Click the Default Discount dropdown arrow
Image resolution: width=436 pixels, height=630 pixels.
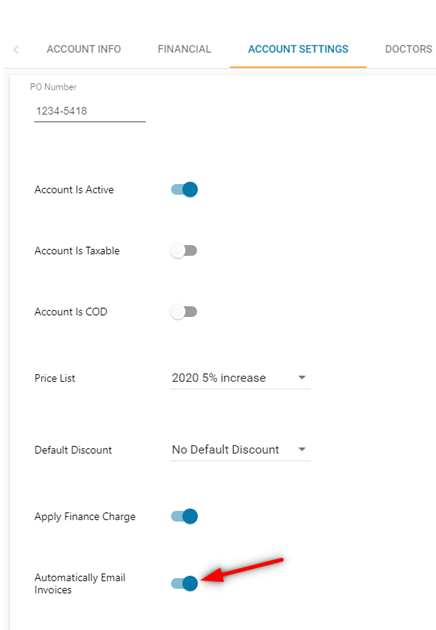pos(302,449)
